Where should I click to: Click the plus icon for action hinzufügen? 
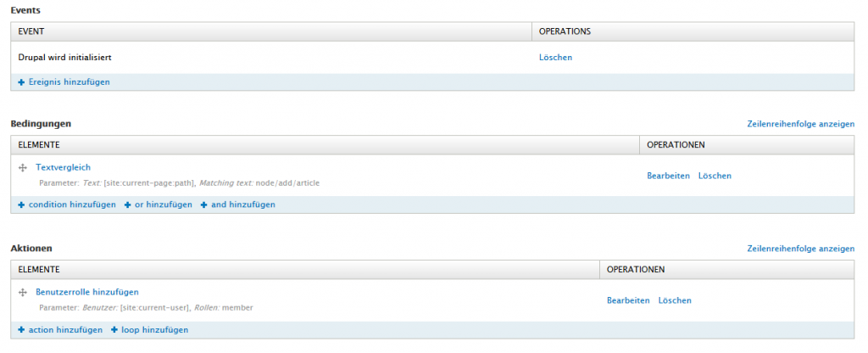coord(21,330)
